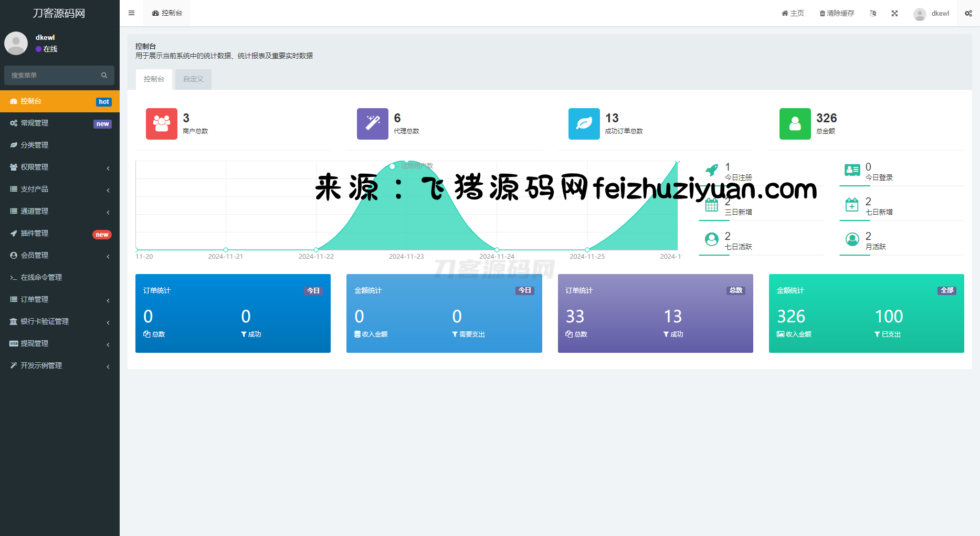Open the language switch icon in header
The height and width of the screenshot is (536, 980).
873,13
